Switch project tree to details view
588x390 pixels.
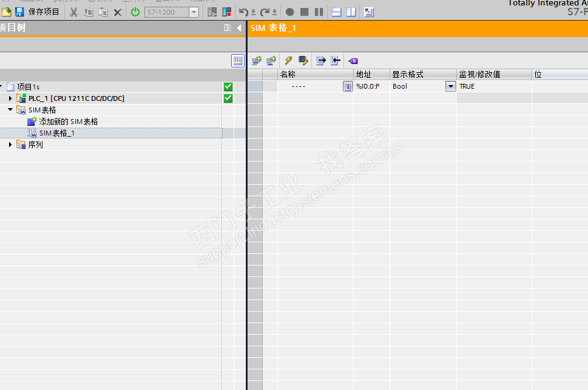(238, 61)
